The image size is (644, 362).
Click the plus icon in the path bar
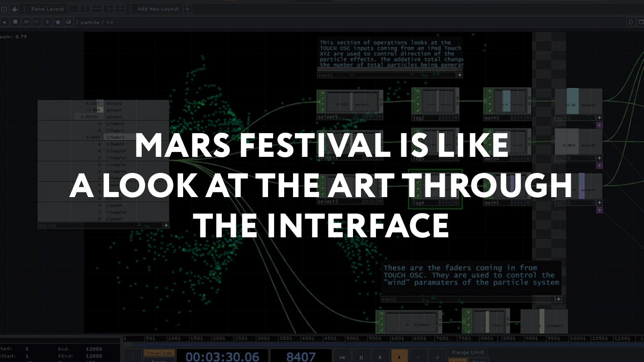(x=47, y=22)
